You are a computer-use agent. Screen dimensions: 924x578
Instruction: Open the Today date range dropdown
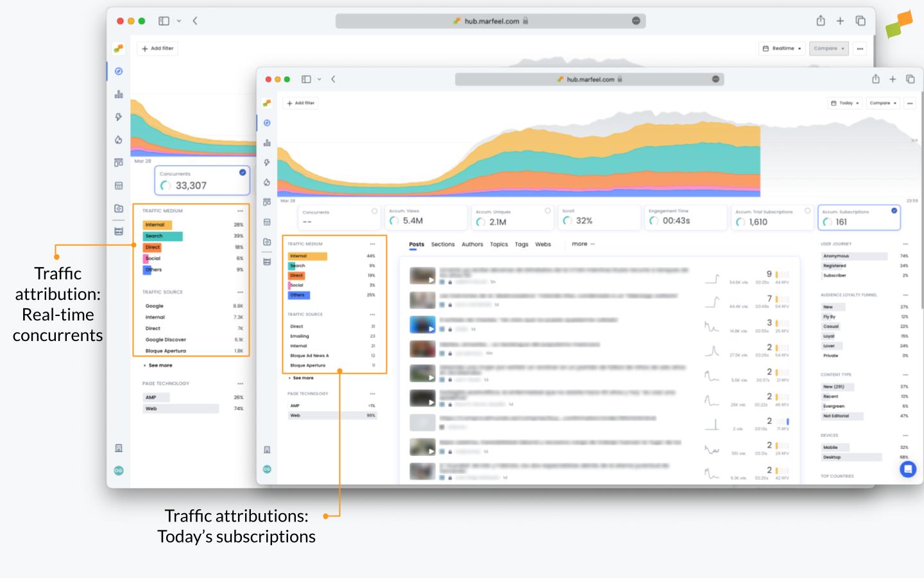tap(845, 103)
